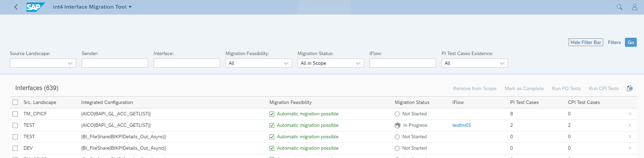Open the user profile icon
644x158 pixels.
pyautogui.click(x=634, y=7)
